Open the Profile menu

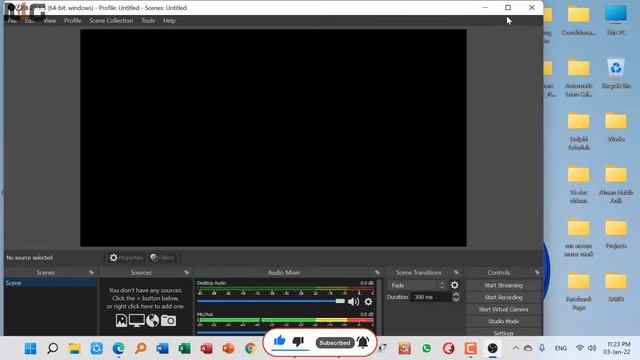point(73,20)
